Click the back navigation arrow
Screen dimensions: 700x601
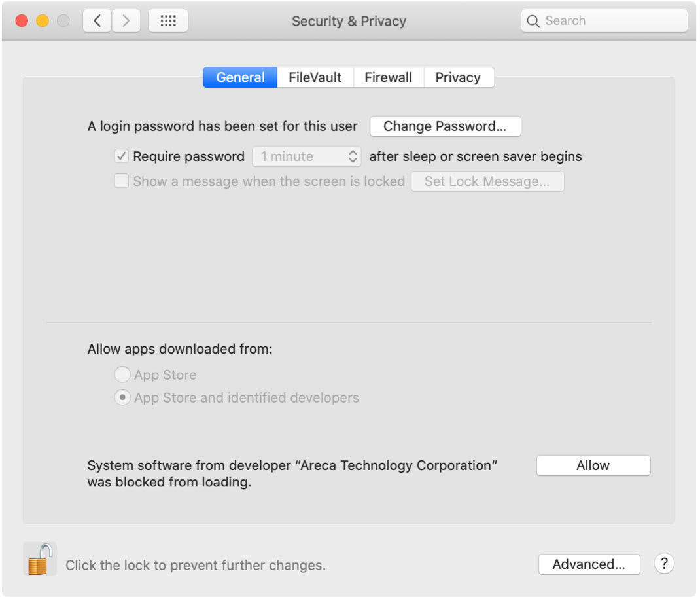coord(96,20)
